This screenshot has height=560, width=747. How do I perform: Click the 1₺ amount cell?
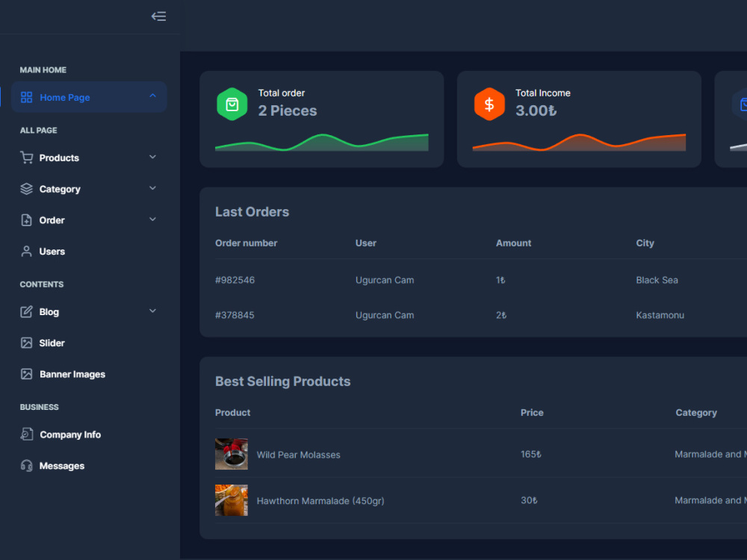tap(500, 280)
